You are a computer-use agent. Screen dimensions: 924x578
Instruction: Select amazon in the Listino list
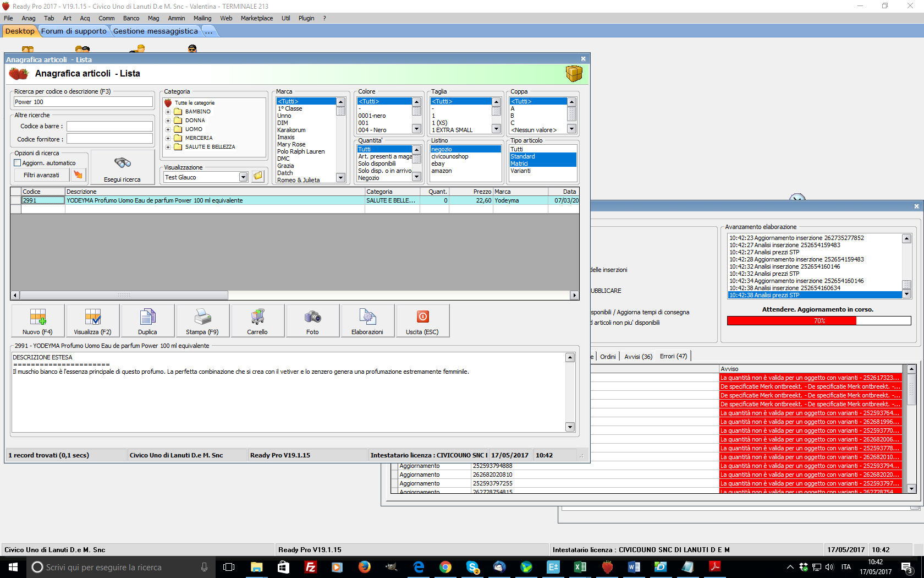point(442,171)
